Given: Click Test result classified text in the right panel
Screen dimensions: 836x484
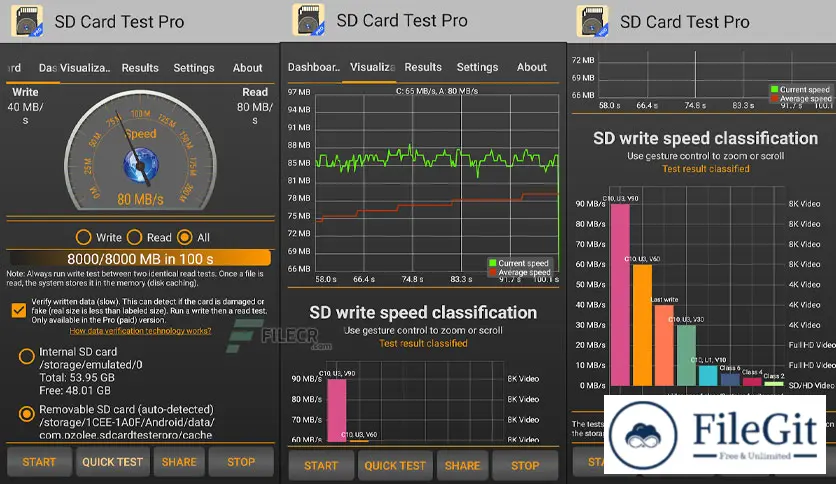Looking at the screenshot, I should (705, 169).
